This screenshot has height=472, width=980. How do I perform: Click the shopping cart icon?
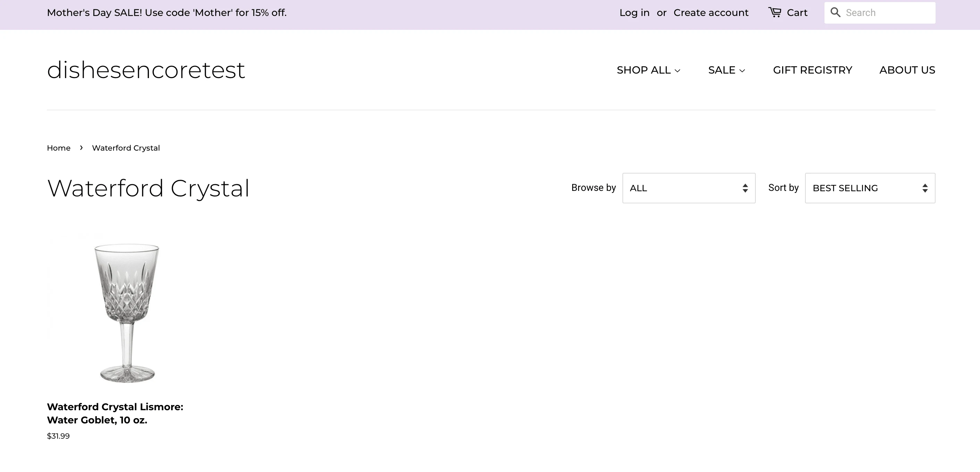coord(774,12)
